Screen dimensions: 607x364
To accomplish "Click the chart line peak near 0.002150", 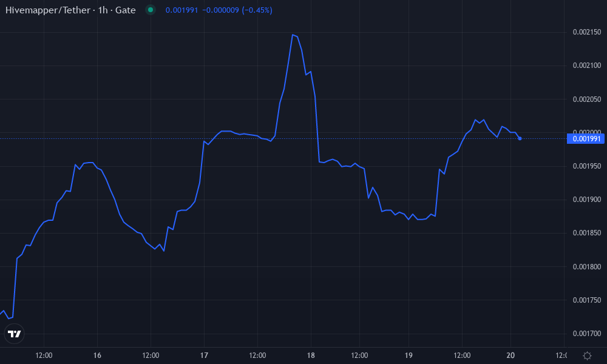I will (x=293, y=35).
